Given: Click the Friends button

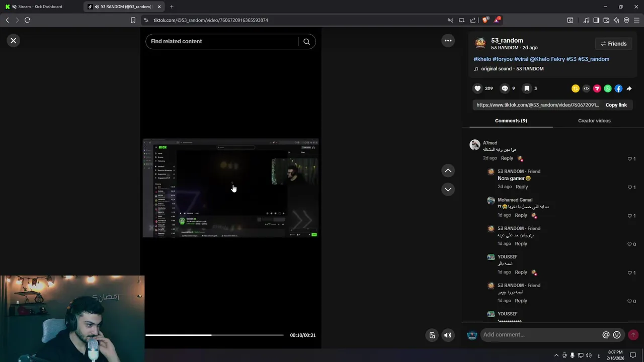Looking at the screenshot, I should point(613,44).
